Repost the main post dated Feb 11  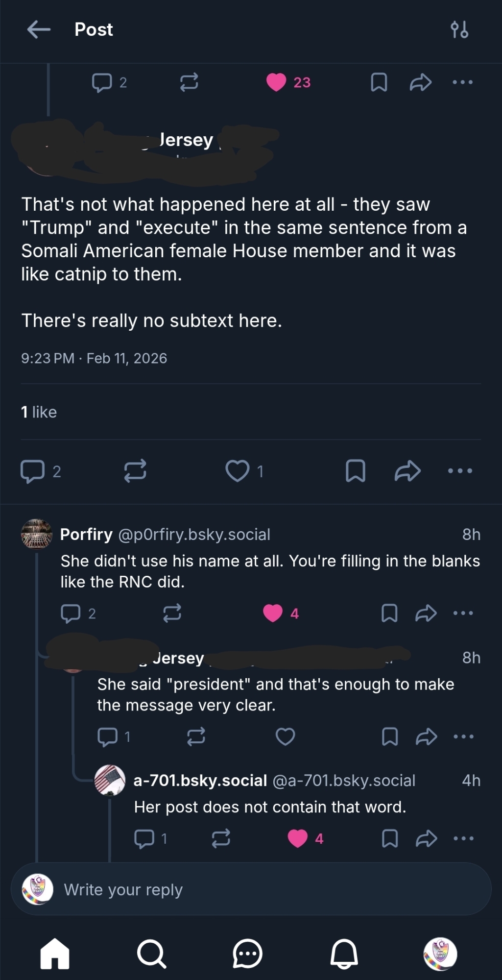coord(135,471)
